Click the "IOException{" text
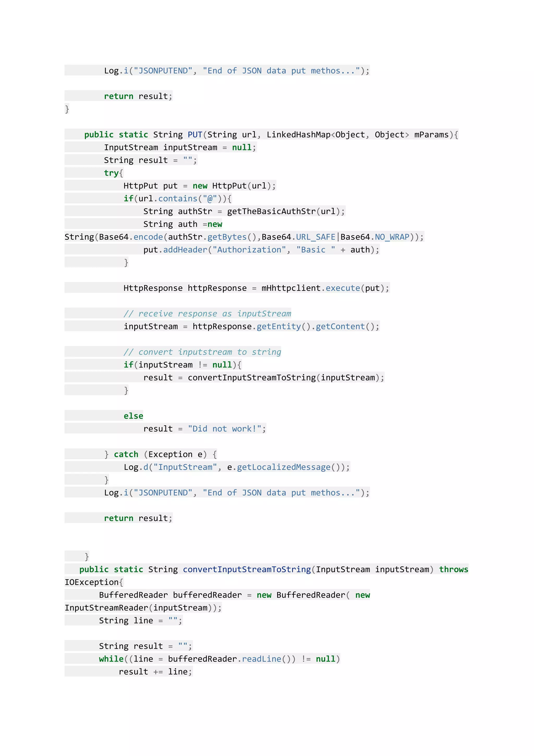Screen dimensions: 534x756 tap(94, 582)
